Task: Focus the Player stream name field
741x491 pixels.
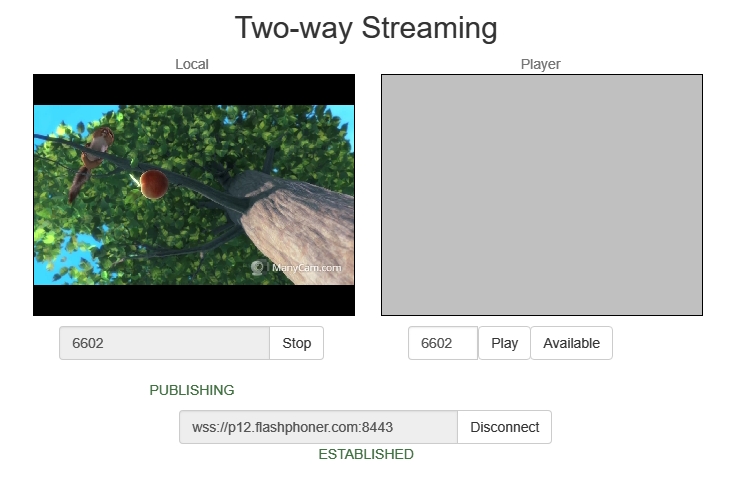Action: (443, 343)
